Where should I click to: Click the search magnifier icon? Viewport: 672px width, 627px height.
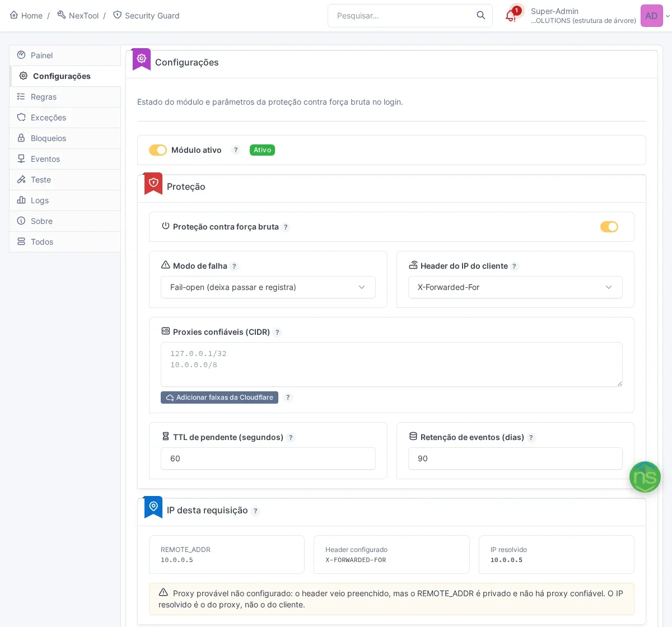(480, 16)
